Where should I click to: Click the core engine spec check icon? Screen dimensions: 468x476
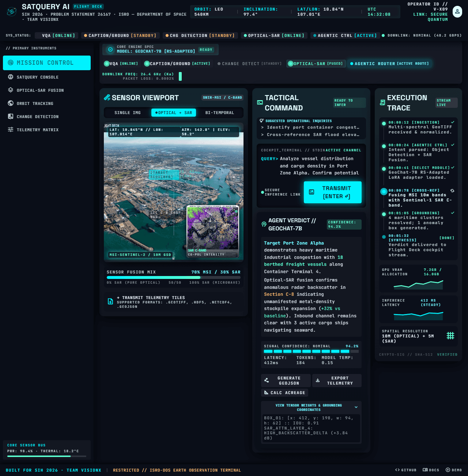tap(110, 49)
